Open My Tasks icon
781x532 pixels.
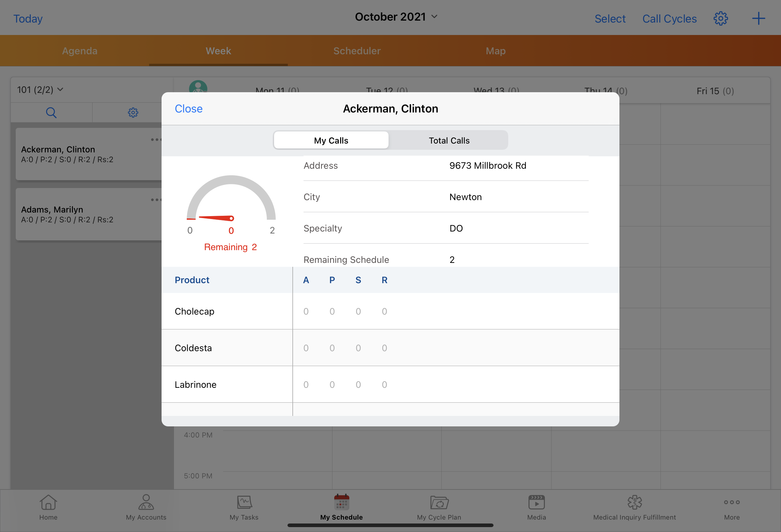(244, 503)
